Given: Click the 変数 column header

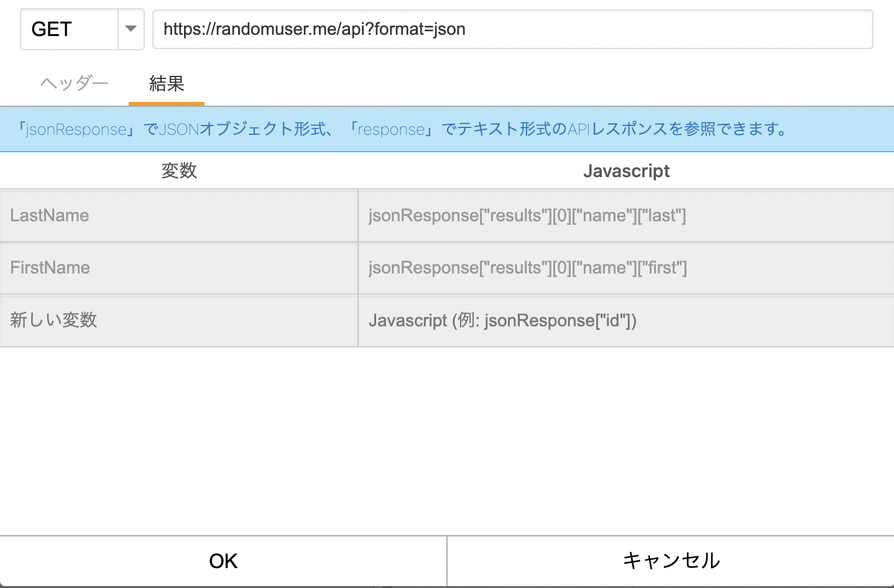Looking at the screenshot, I should coord(179,171).
